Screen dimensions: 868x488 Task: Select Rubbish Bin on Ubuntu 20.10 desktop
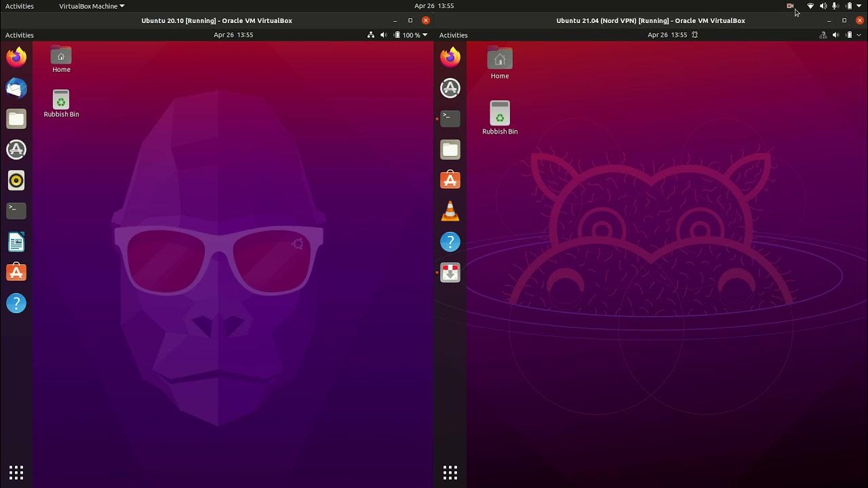tap(61, 104)
